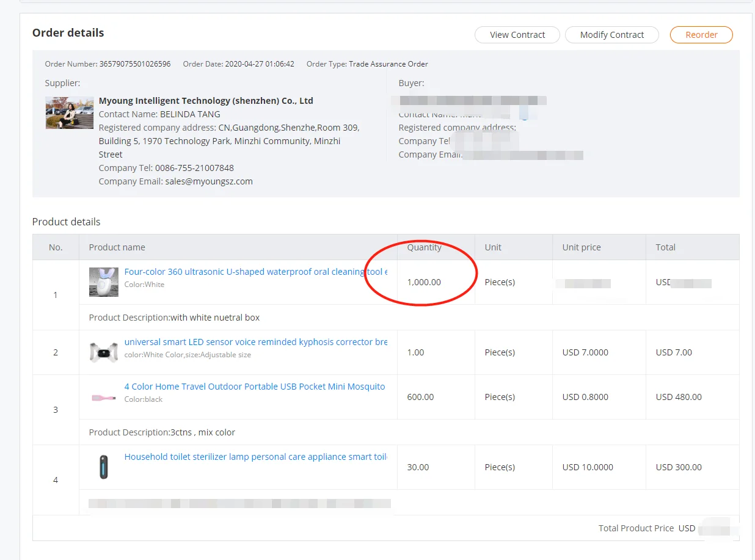The height and width of the screenshot is (560, 755).
Task: Open the Modify Contract option
Action: point(611,35)
